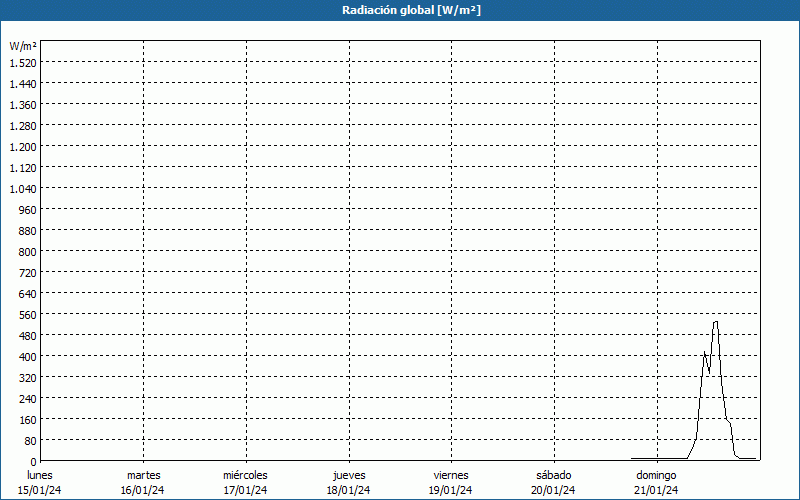Click the 20/01/24 date label
800x500 pixels.
(x=554, y=490)
